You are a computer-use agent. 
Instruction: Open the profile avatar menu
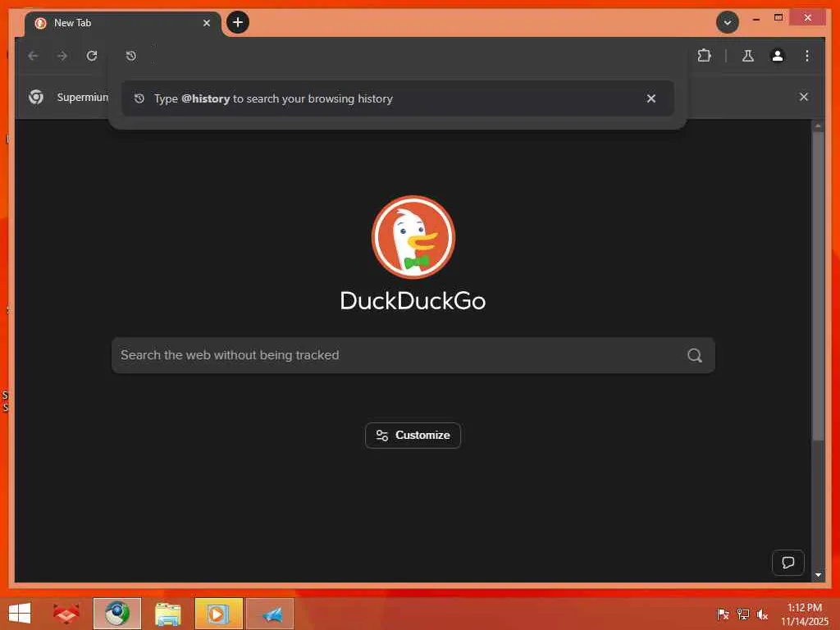tap(778, 56)
